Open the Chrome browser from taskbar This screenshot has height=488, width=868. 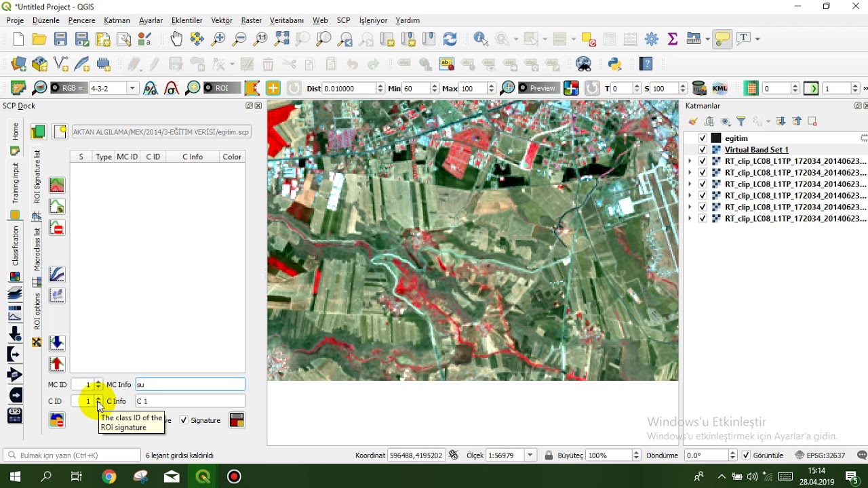click(x=108, y=476)
